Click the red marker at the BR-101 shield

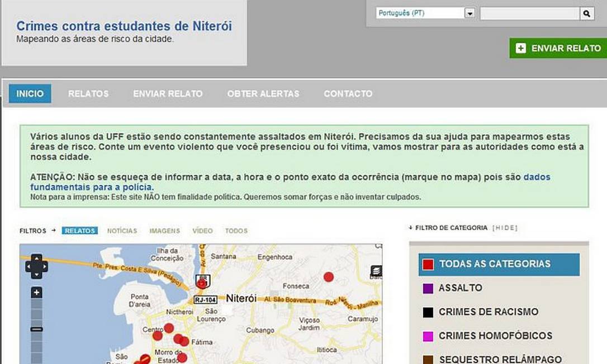(202, 283)
